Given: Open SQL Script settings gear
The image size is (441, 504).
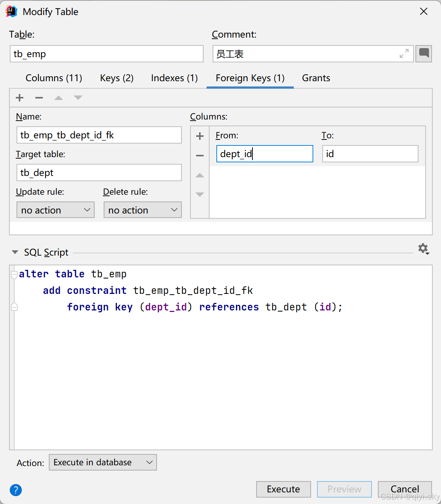Looking at the screenshot, I should [424, 249].
